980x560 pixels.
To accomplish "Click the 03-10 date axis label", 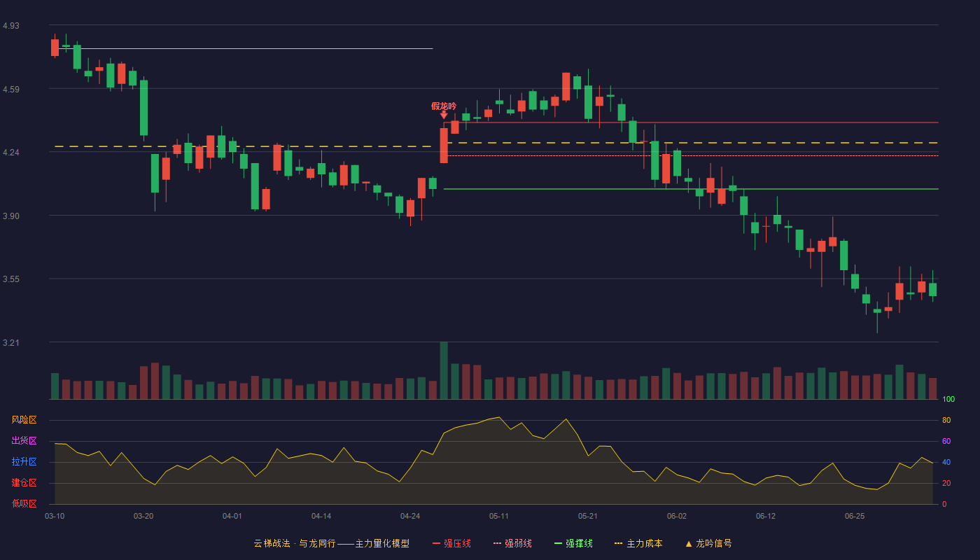I will pos(55,516).
